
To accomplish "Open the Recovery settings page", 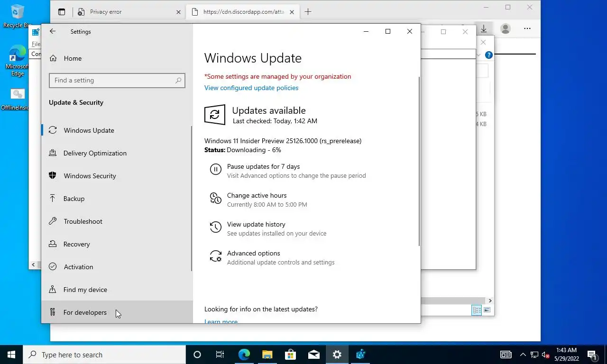I will [x=117, y=244].
